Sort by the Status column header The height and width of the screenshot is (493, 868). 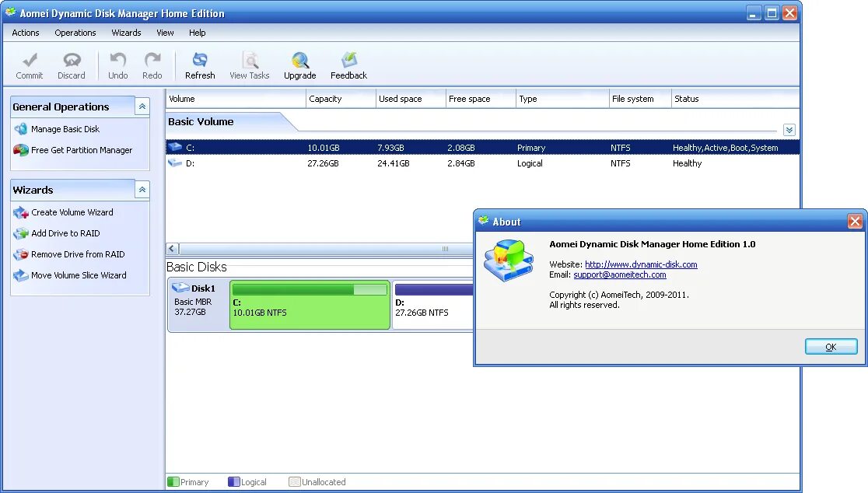click(735, 99)
